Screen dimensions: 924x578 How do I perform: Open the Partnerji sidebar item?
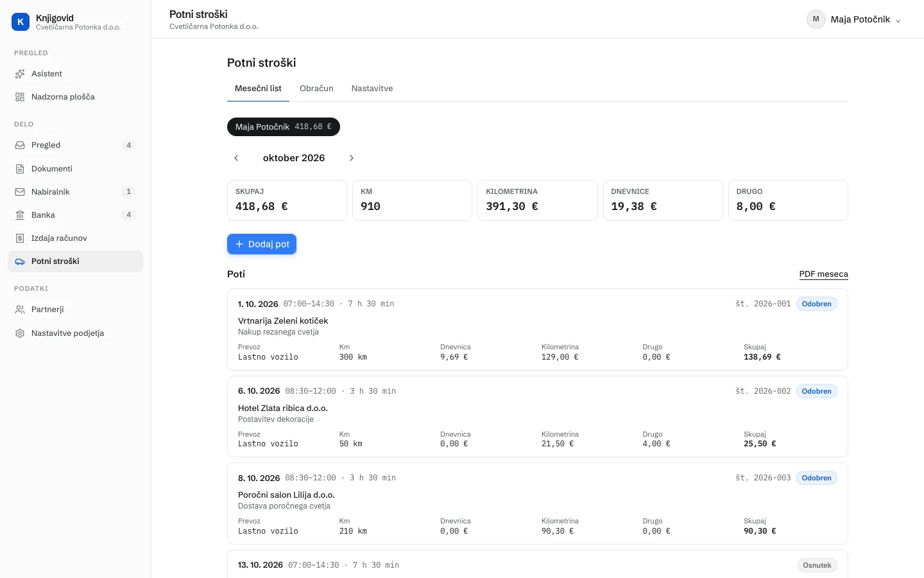[75, 310]
